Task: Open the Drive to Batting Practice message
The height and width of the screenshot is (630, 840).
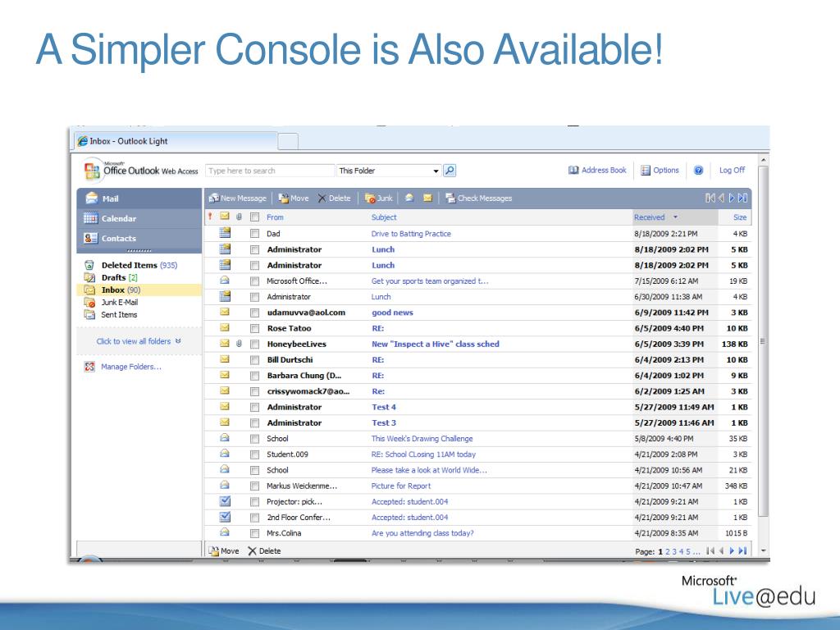Action: 411,234
